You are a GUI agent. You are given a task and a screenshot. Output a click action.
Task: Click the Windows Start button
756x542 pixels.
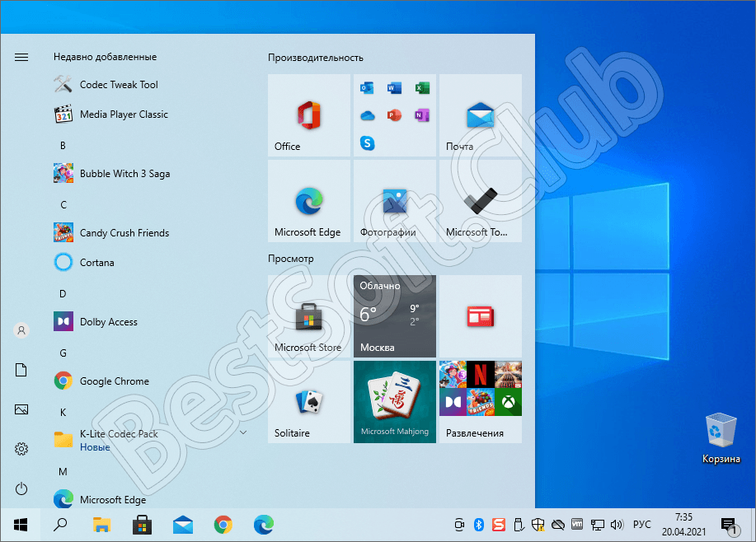pos(21,525)
